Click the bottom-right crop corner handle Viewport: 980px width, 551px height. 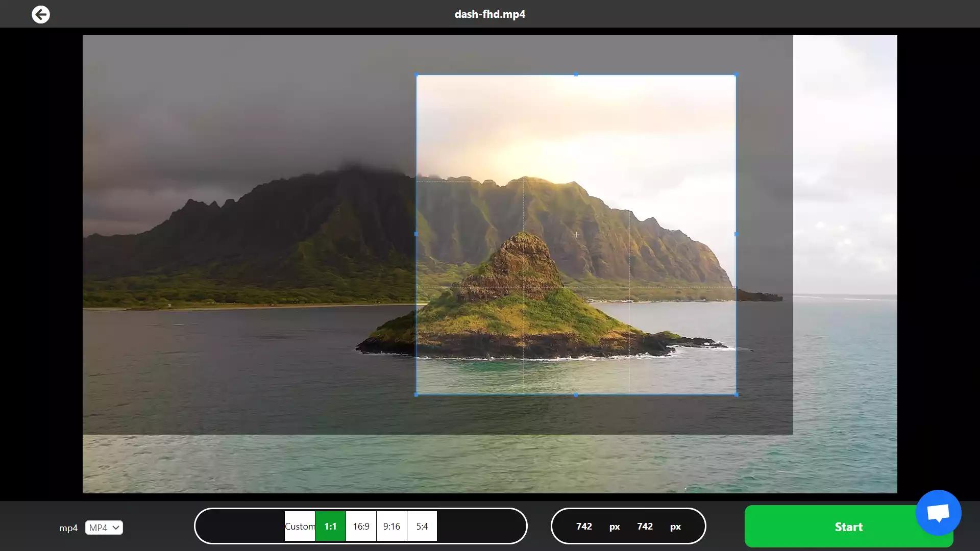[736, 394]
